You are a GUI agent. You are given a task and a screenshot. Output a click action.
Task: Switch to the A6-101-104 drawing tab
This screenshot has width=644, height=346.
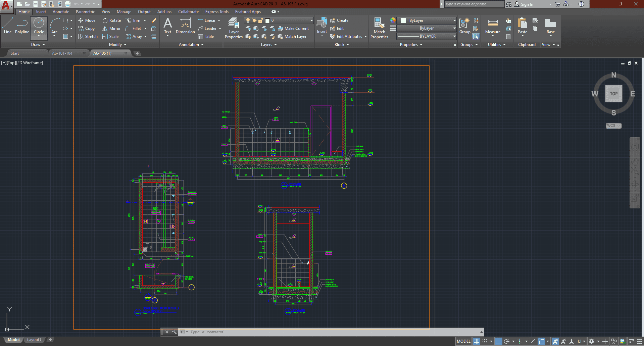coord(62,53)
